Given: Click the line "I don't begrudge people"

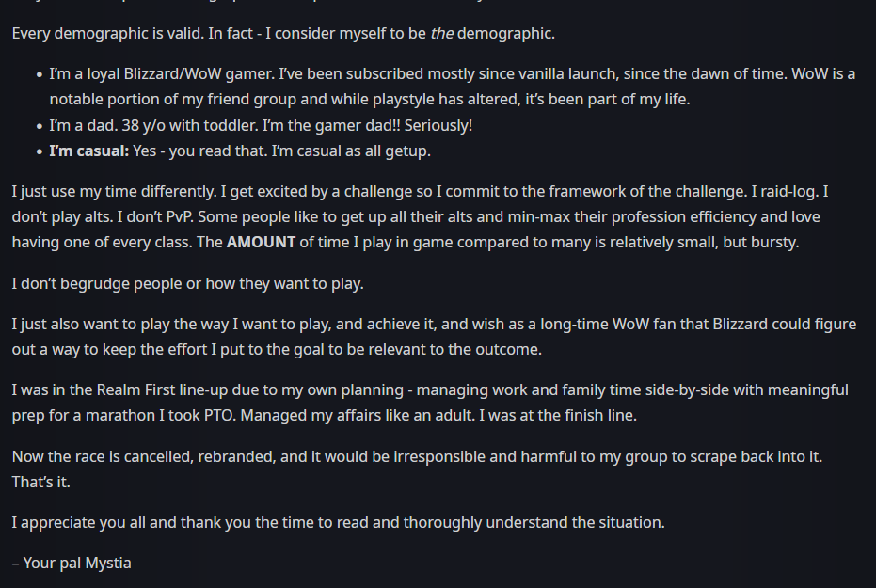Looking at the screenshot, I should 187,283.
